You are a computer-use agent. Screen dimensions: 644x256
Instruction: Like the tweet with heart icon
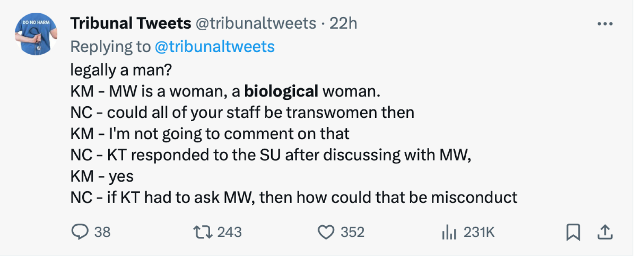pos(326,232)
